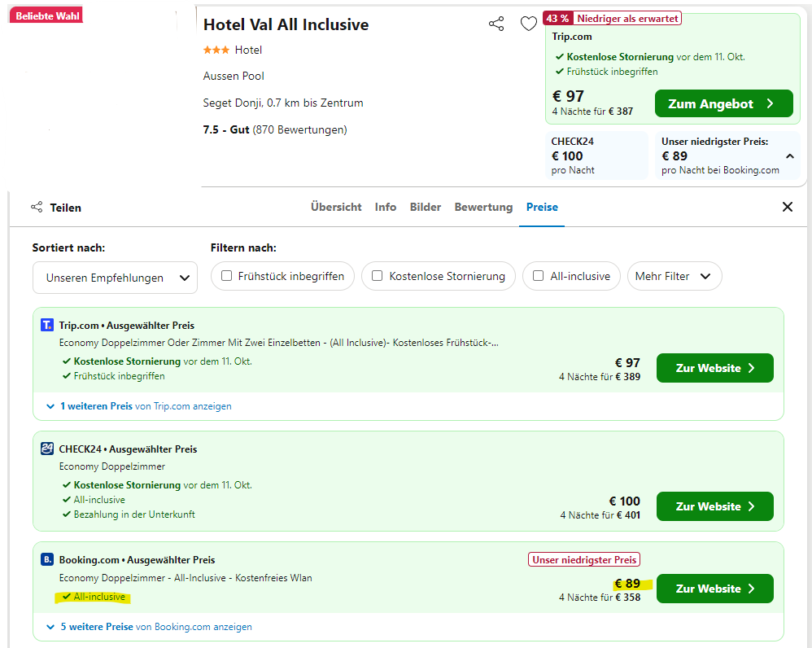
Task: Open the Mehr Filter dropdown
Action: point(674,276)
